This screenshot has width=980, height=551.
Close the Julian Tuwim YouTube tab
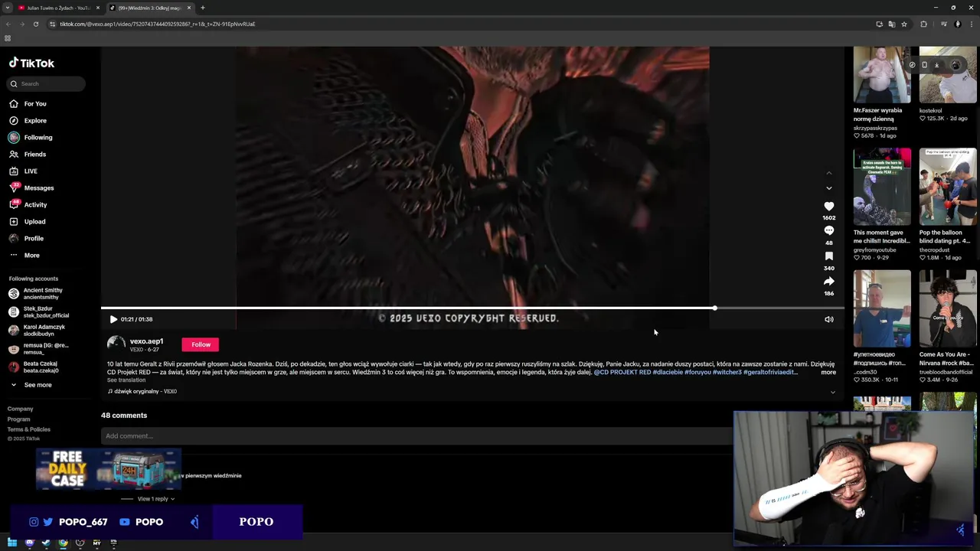pyautogui.click(x=97, y=8)
